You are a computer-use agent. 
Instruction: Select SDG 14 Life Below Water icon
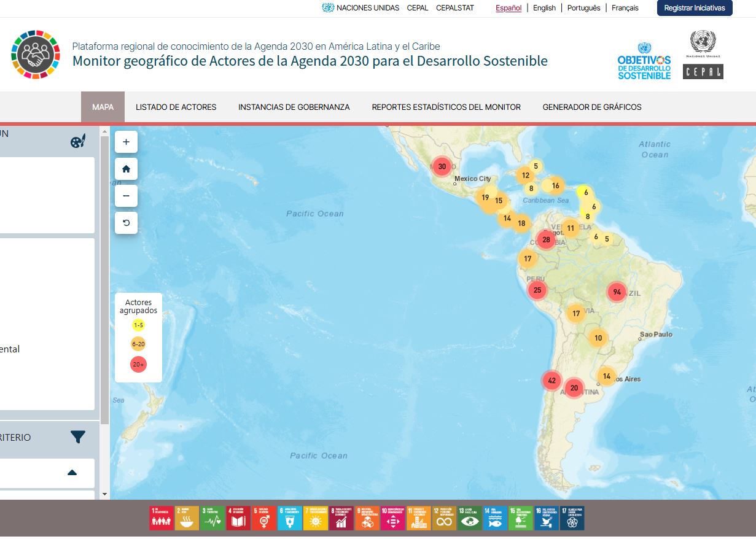(x=495, y=518)
